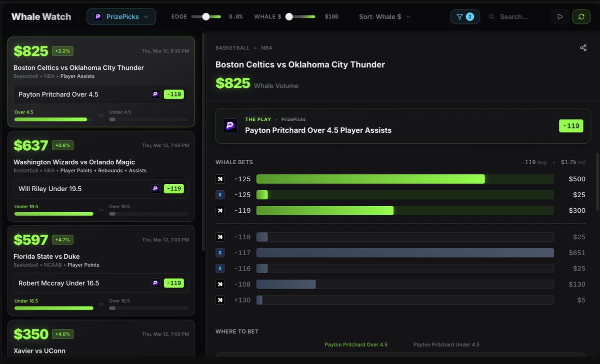Click sportsbook icon on the -125 $25 bet
The image size is (600, 364).
click(x=220, y=195)
